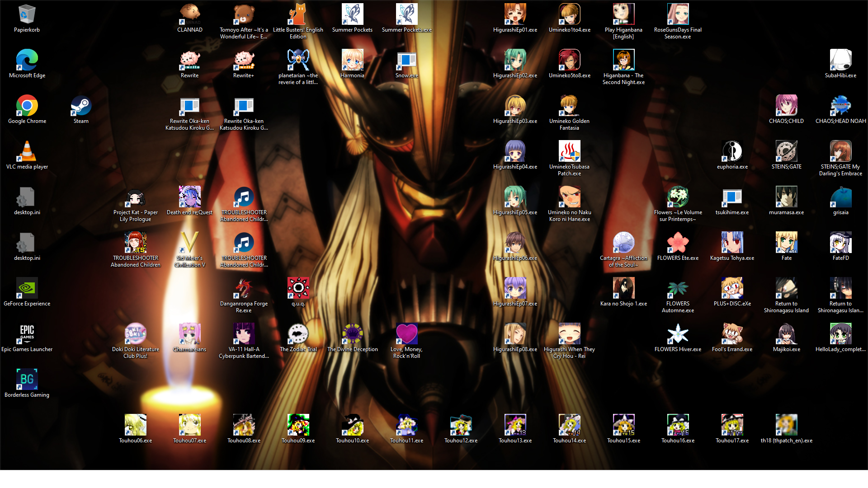Click Play Higanbana [English] icon
The image size is (868, 488).
click(x=623, y=14)
